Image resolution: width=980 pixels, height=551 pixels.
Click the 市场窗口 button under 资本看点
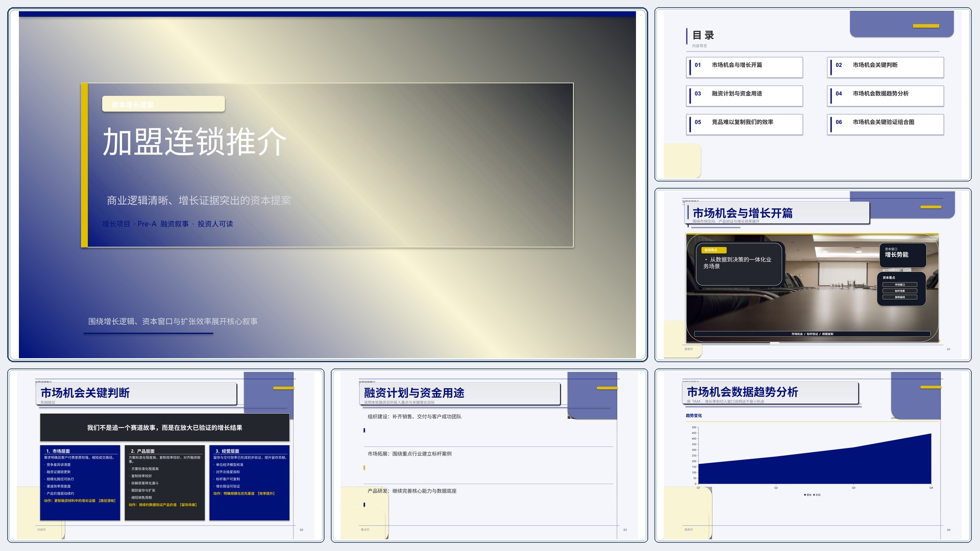pyautogui.click(x=900, y=285)
